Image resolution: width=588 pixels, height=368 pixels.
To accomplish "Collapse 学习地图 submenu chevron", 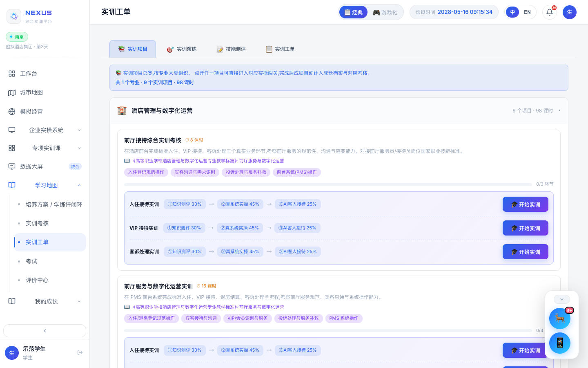I will tap(79, 185).
